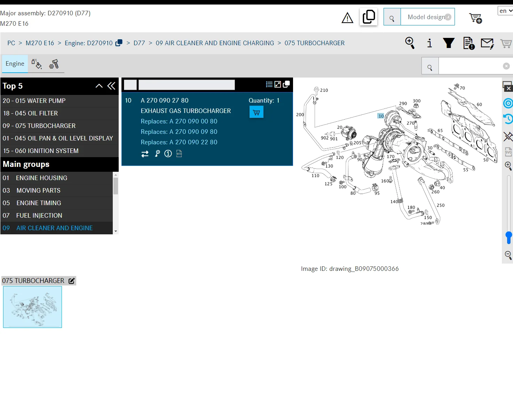Select the special tools/spark plug tab icon

[54, 64]
